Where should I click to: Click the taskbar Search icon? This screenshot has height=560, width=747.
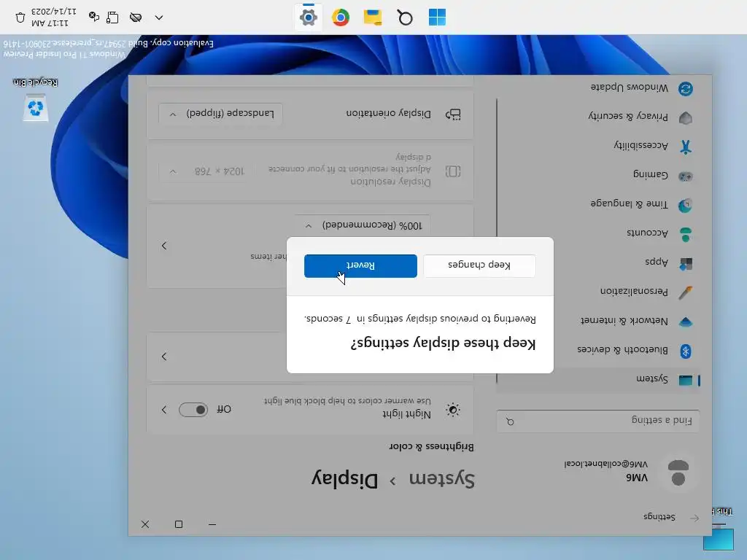click(x=404, y=17)
